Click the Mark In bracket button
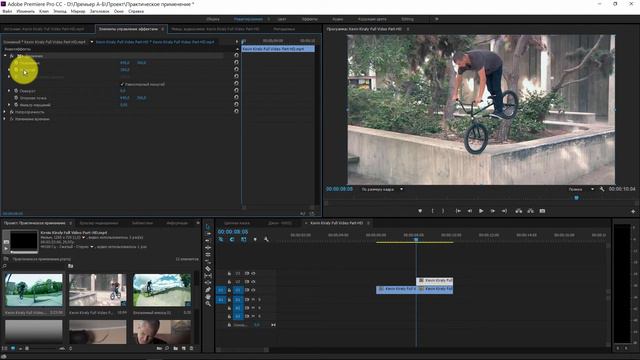This screenshot has width=640, height=360. 432,211
